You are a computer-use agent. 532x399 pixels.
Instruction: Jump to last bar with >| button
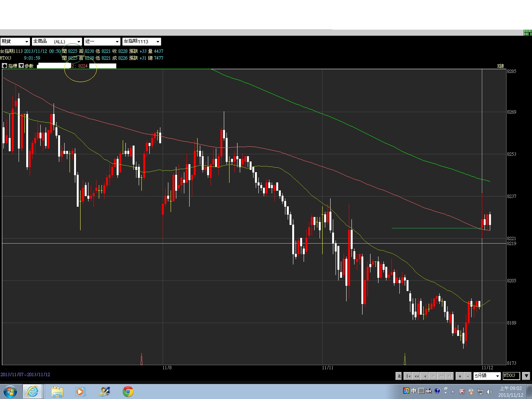click(x=450, y=376)
